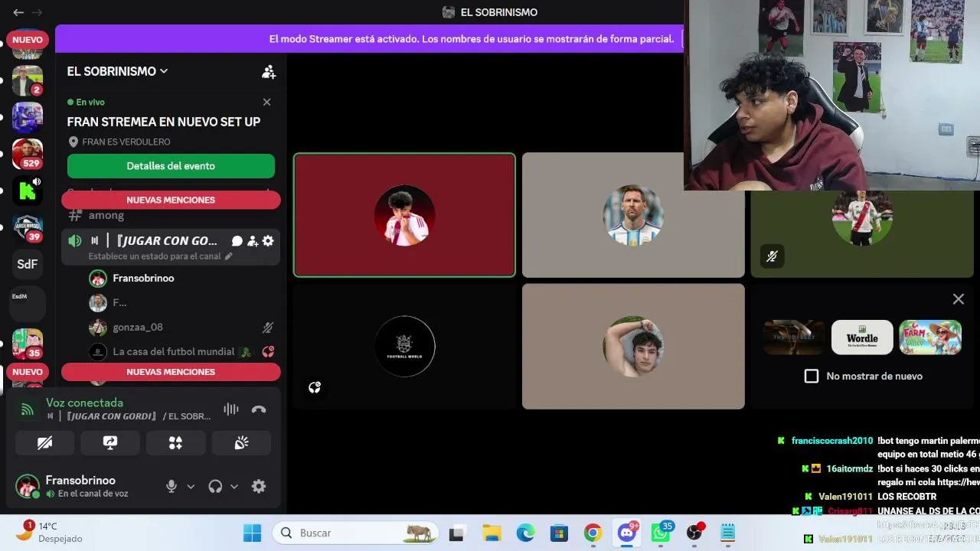This screenshot has width=980, height=551.
Task: Open the EsdM server
Action: point(28,304)
